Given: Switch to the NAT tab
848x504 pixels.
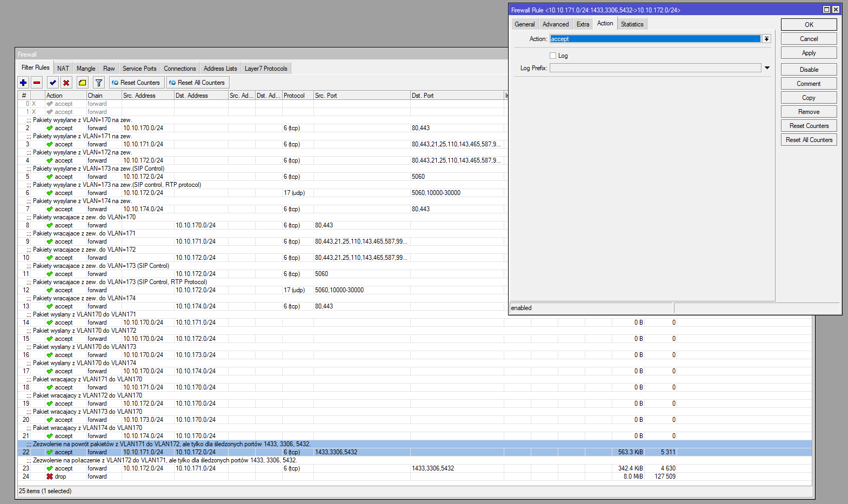Looking at the screenshot, I should 63,69.
